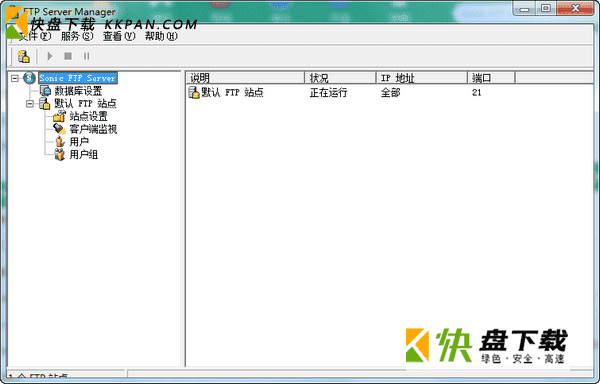Open 用户组 tree item

point(84,155)
